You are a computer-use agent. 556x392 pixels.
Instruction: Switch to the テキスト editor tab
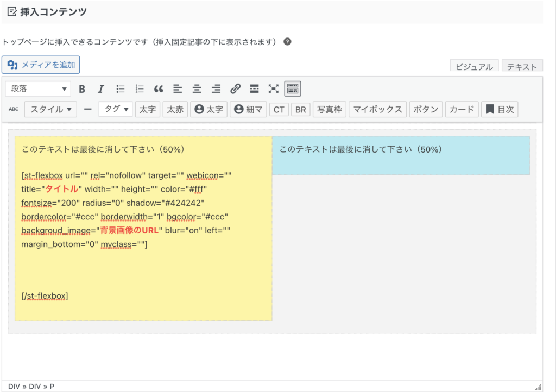pos(522,66)
